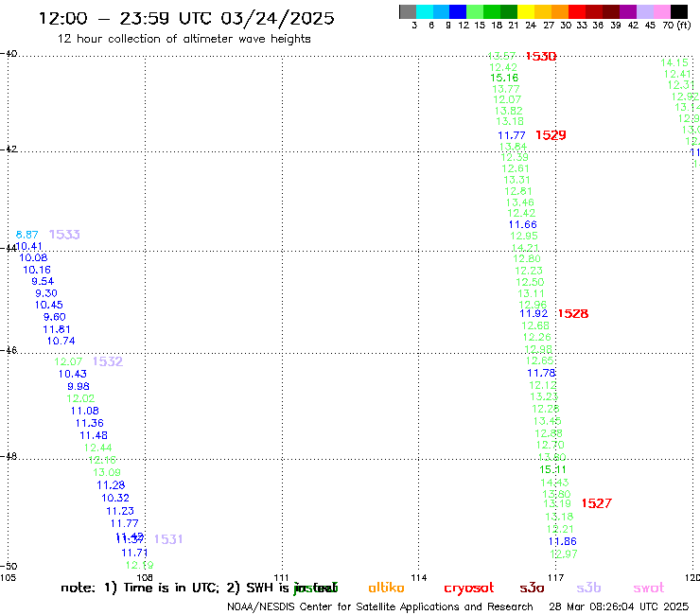Screen dimensions: 700x615
Task: Click the lavender pass number 1531
Action: (x=168, y=539)
